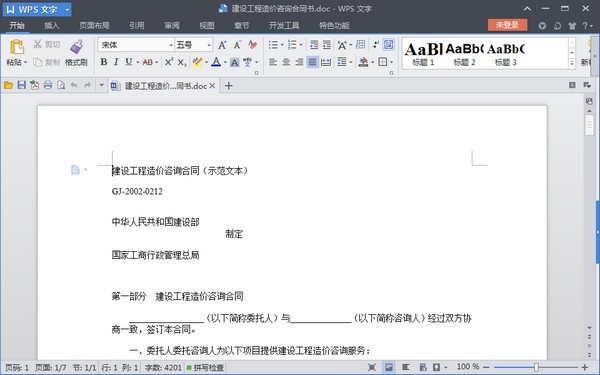This screenshot has height=375, width=600.
Task: Open the font name box showing 宋体
Action: point(136,45)
